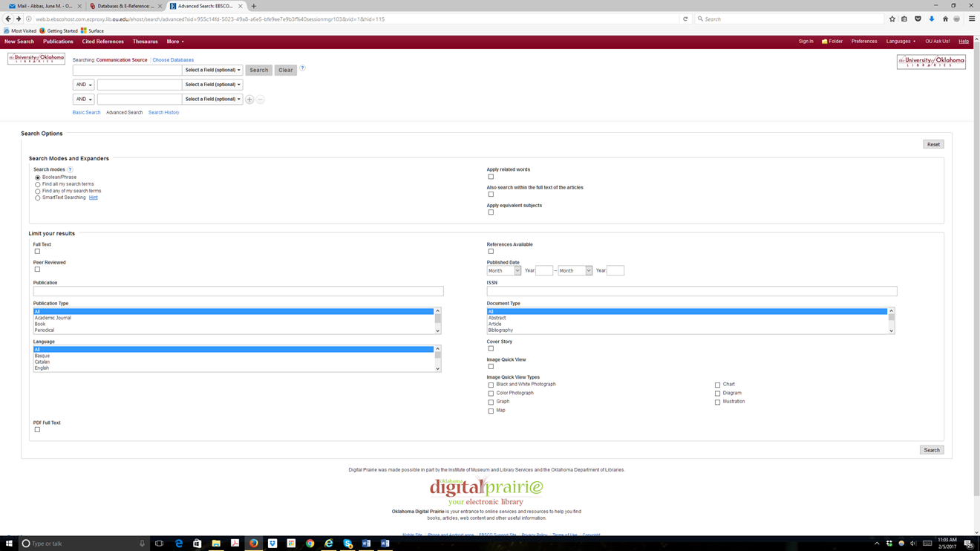Switch to the Databases & E-Reference tab
980x551 pixels.
[125, 6]
